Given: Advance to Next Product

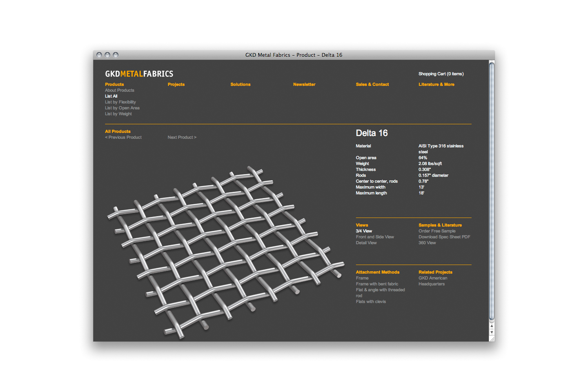Looking at the screenshot, I should pos(182,137).
